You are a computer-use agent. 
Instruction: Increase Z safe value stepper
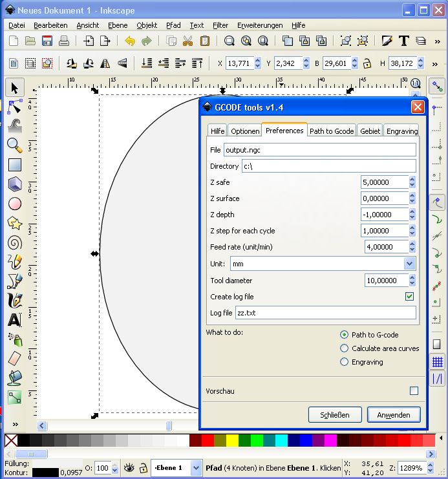(412, 179)
